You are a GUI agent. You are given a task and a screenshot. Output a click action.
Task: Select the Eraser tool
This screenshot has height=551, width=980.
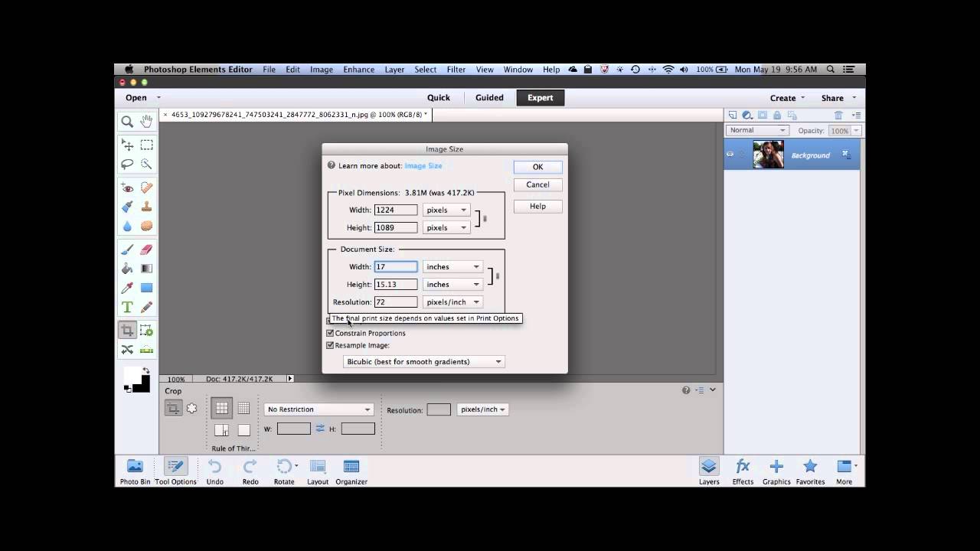point(146,249)
